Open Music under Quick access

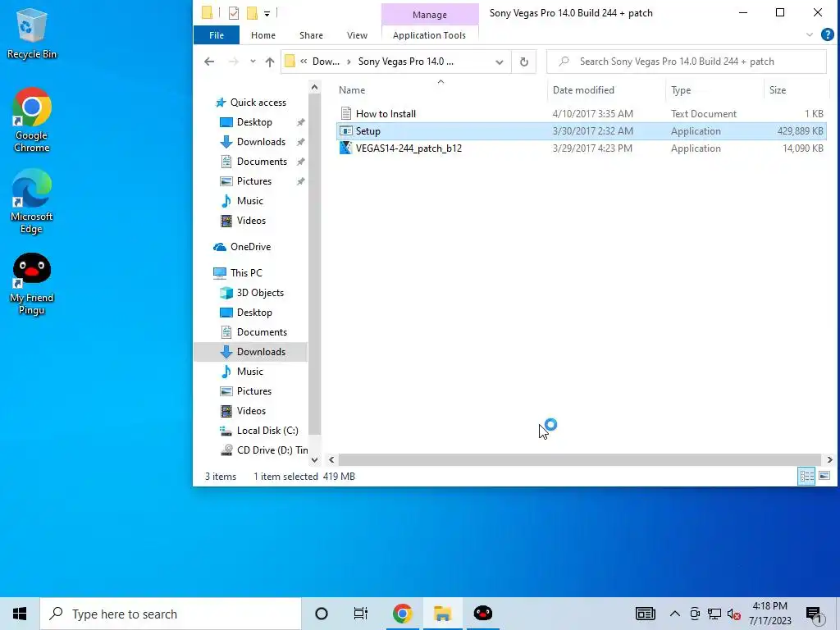[249, 201]
